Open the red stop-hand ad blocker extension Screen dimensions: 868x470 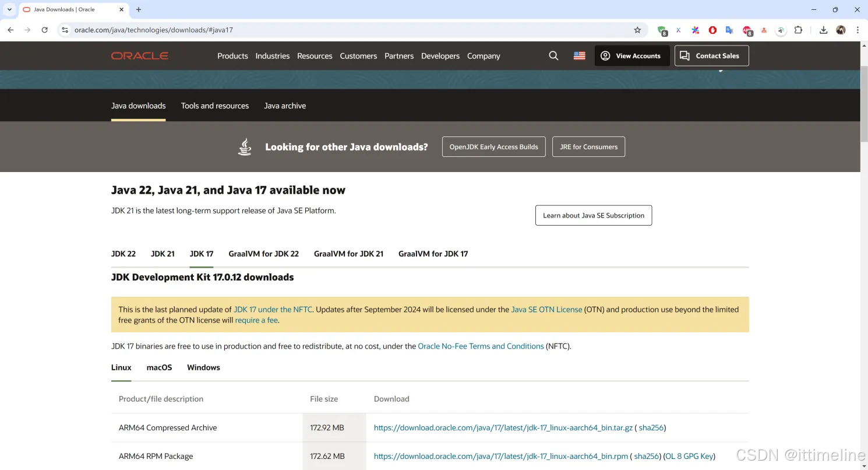tap(712, 30)
